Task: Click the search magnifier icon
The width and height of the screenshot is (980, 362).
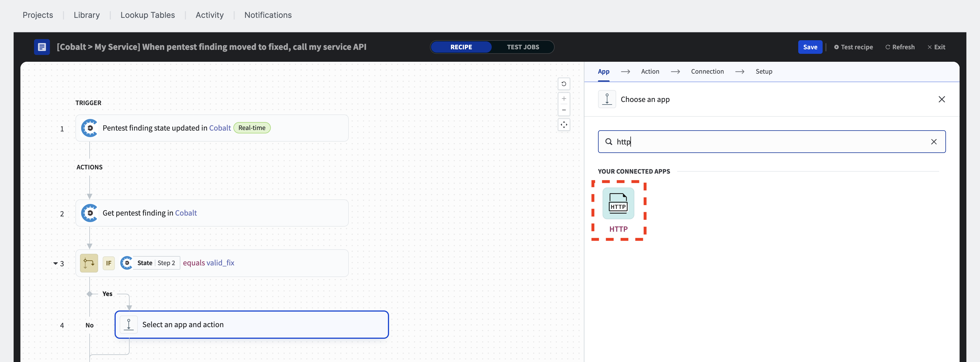Action: click(609, 142)
